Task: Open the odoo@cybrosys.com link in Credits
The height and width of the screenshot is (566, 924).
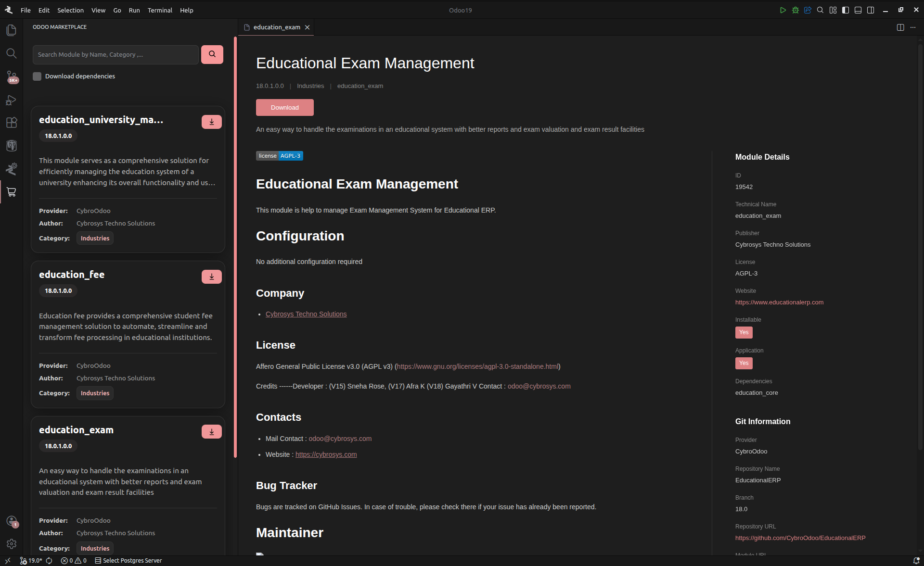Action: pos(539,386)
